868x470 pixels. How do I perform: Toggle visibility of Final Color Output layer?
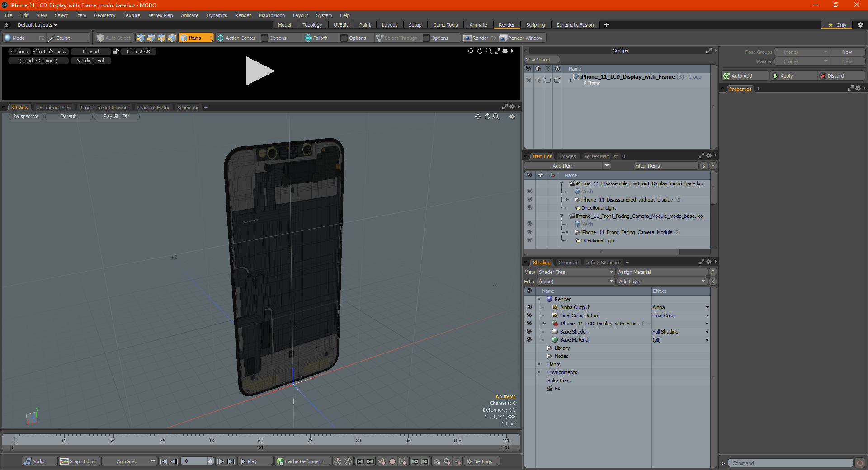coord(529,315)
